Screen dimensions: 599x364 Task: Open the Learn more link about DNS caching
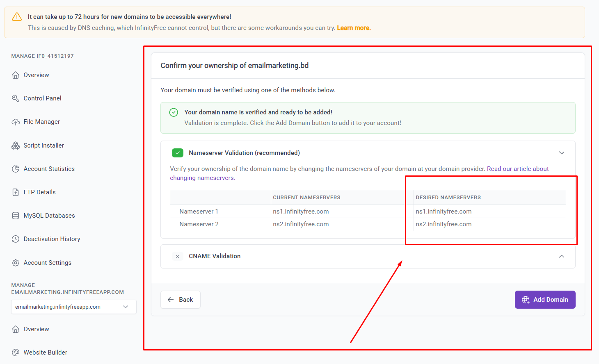point(353,27)
